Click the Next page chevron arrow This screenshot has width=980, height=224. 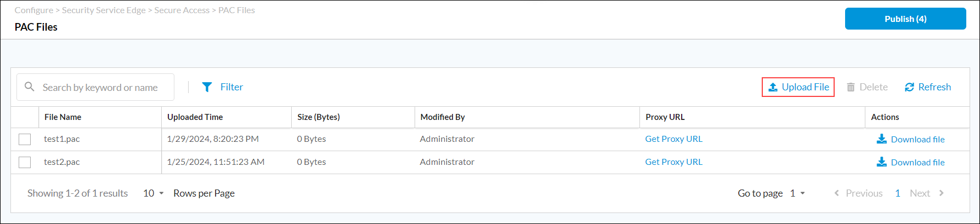pyautogui.click(x=941, y=193)
